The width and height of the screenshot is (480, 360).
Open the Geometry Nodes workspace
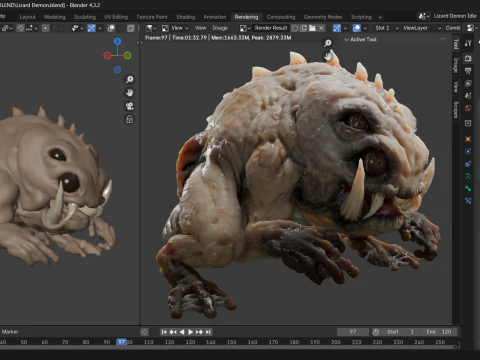coord(323,17)
